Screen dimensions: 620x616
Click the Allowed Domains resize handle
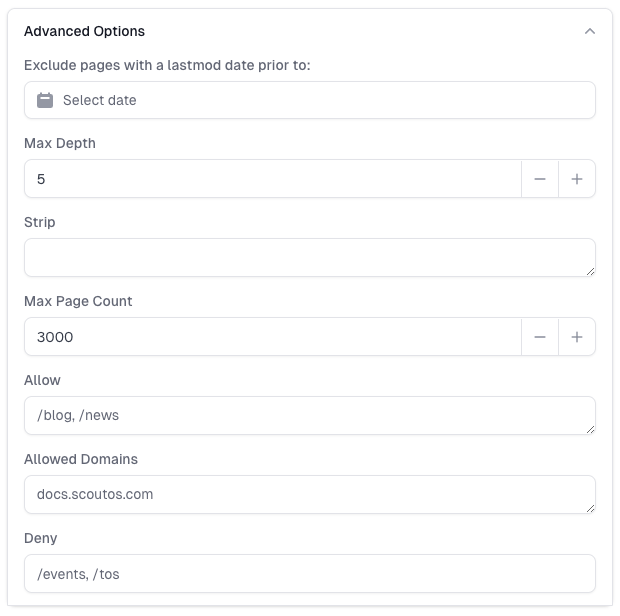(591, 508)
